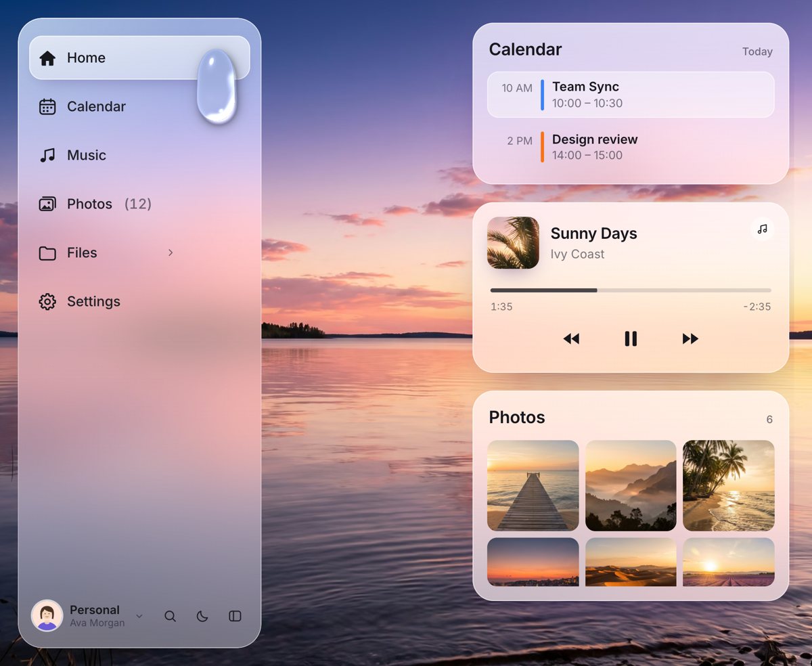
Task: Open search with the magnifier icon
Action: [x=171, y=616]
